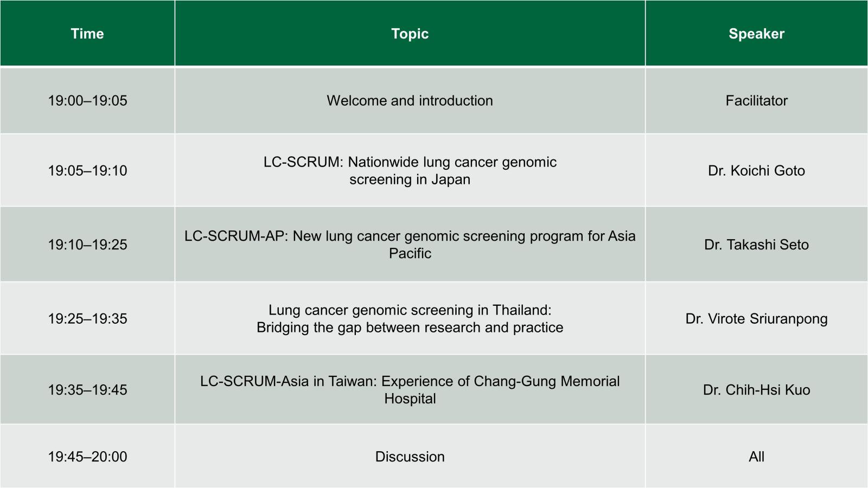Click the Thailand genomic screening topic
Screen dimensions: 868x488
410,318
